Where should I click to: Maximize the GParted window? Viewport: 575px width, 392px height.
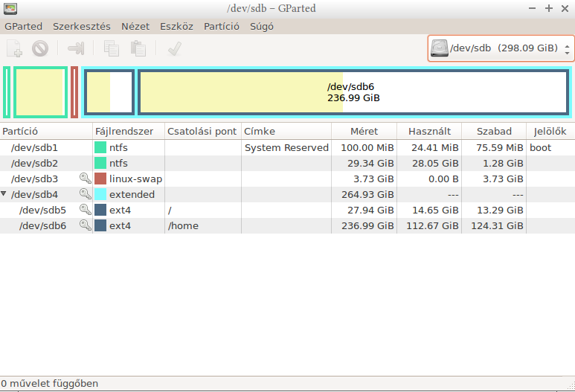click(x=549, y=8)
